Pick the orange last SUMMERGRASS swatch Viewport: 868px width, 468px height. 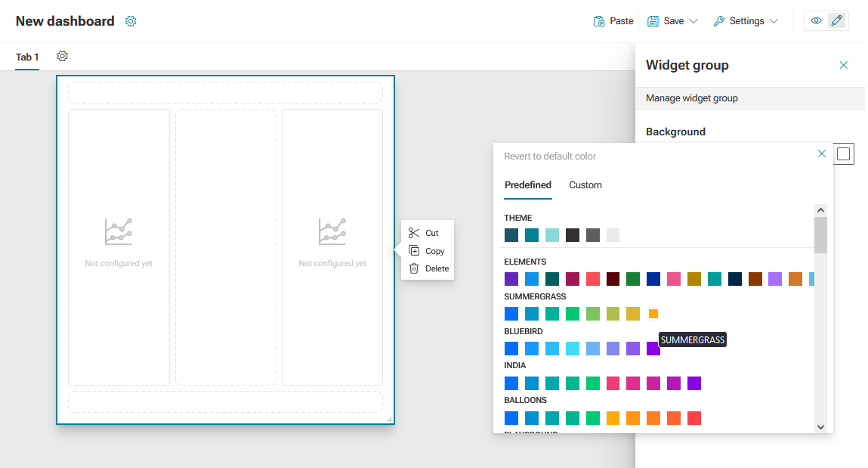(x=653, y=314)
